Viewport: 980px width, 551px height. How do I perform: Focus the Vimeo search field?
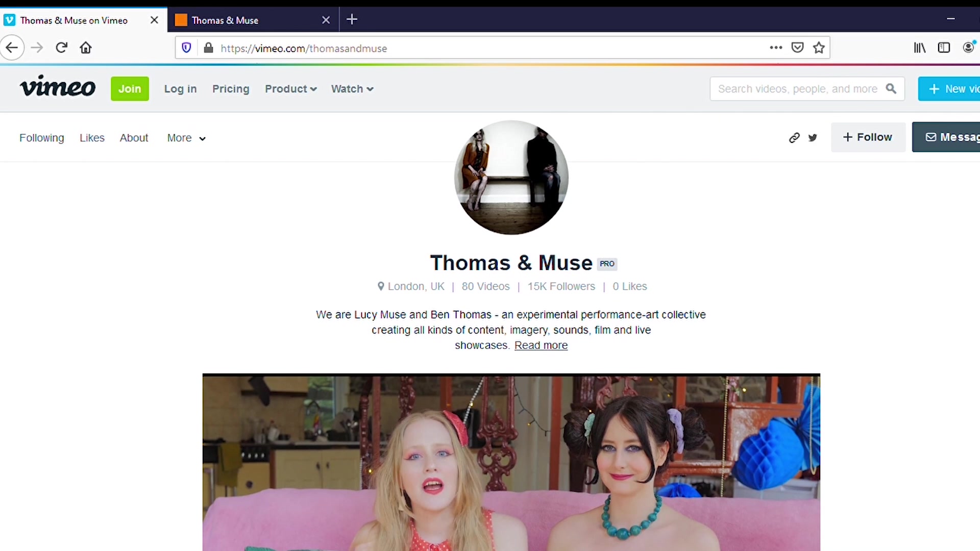797,89
